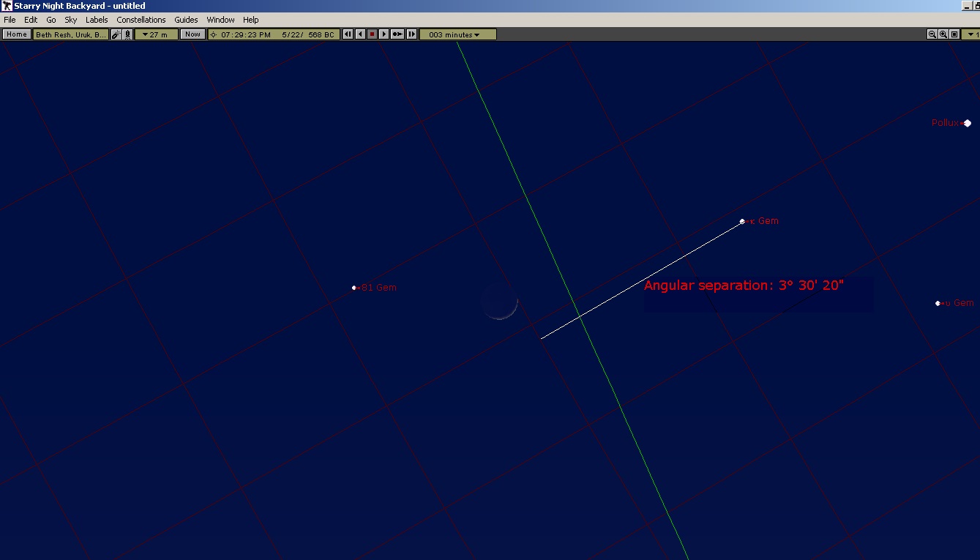This screenshot has width=980, height=560.
Task: Open the Labels menu
Action: point(97,20)
